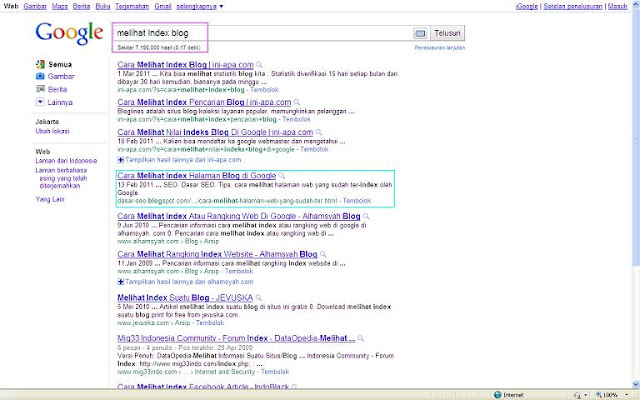This screenshot has width=640, height=400.
Task: Open result 'Cara Melihat Index Pencarian Blog'
Action: tap(204, 102)
